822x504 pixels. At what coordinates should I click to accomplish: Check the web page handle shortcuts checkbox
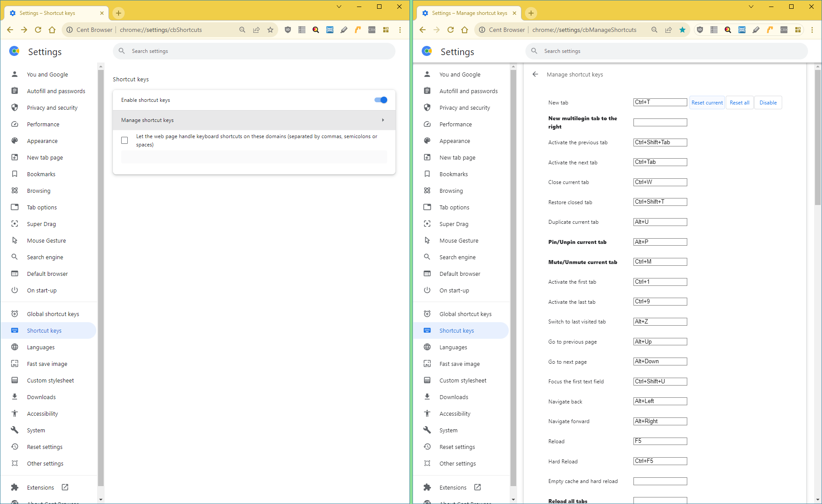(125, 140)
